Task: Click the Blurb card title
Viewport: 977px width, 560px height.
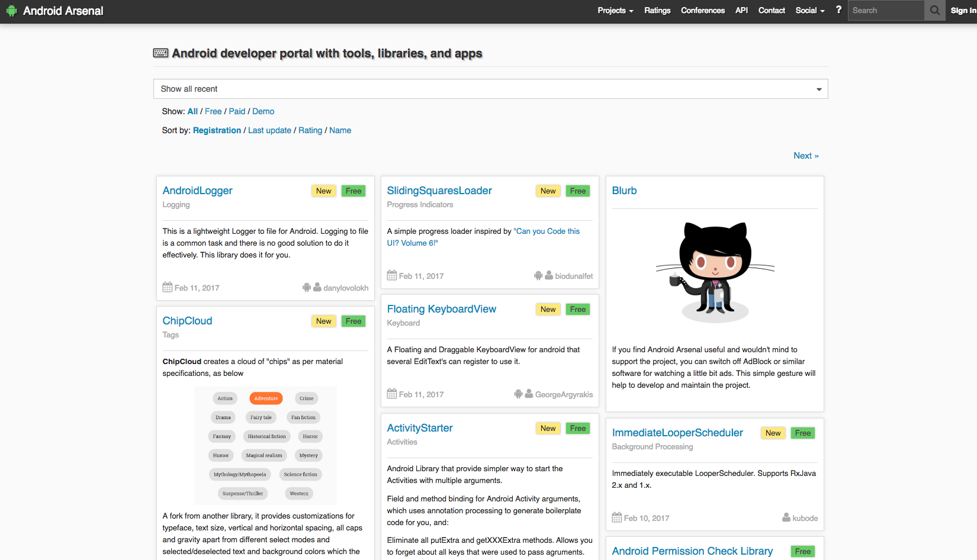Action: (x=624, y=191)
